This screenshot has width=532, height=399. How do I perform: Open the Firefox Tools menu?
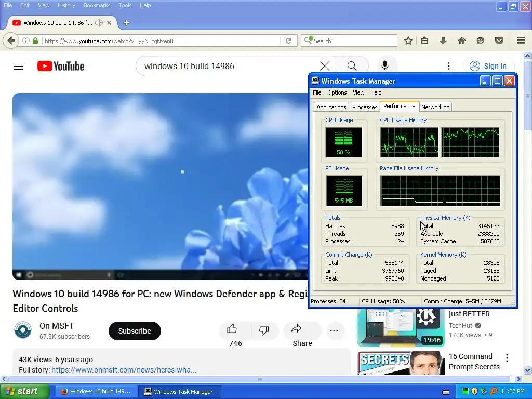pos(125,5)
